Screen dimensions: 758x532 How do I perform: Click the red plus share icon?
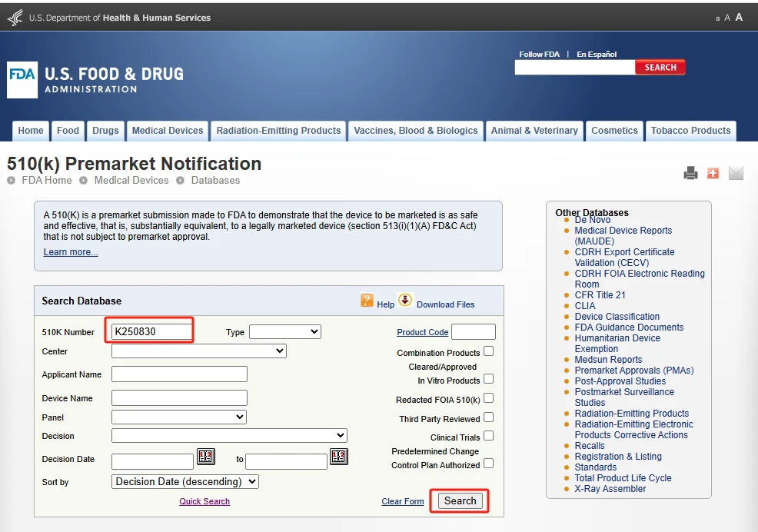[713, 173]
